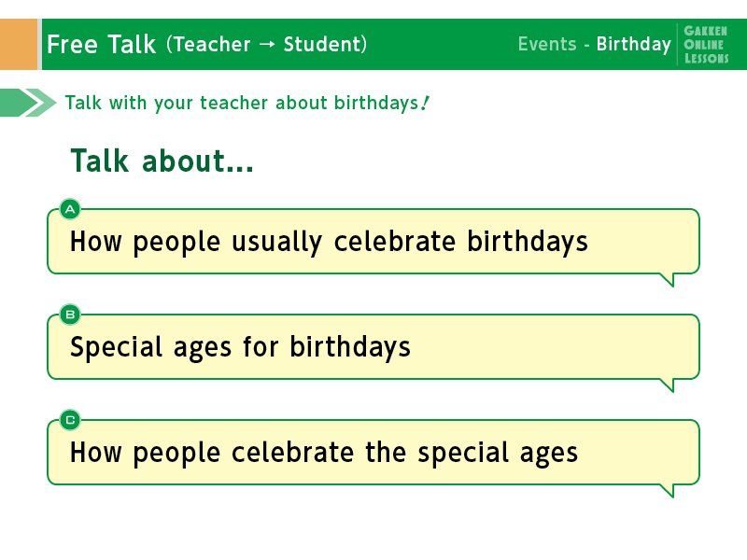Click the green circle A badge
This screenshot has height=560, width=747.
pos(70,209)
